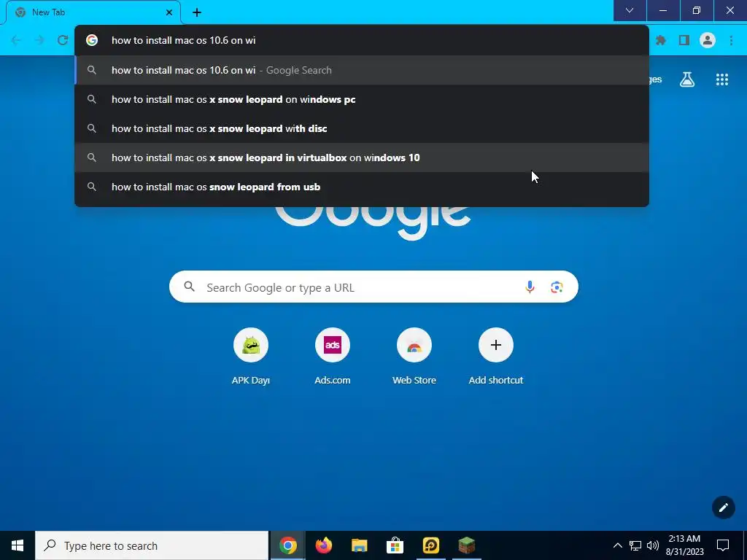The image size is (747, 560).
Task: Search by image with the Google Lens icon
Action: click(557, 287)
